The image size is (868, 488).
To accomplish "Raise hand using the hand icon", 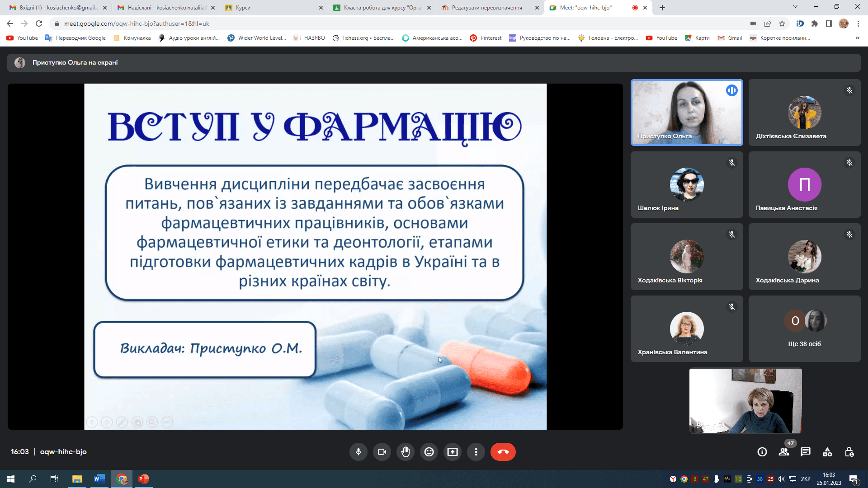I will (406, 452).
